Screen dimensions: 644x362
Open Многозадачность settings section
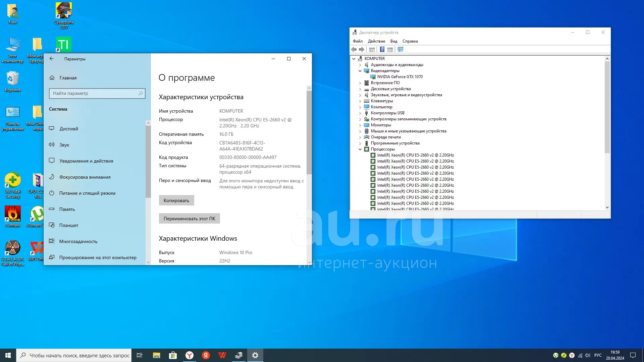95,241
